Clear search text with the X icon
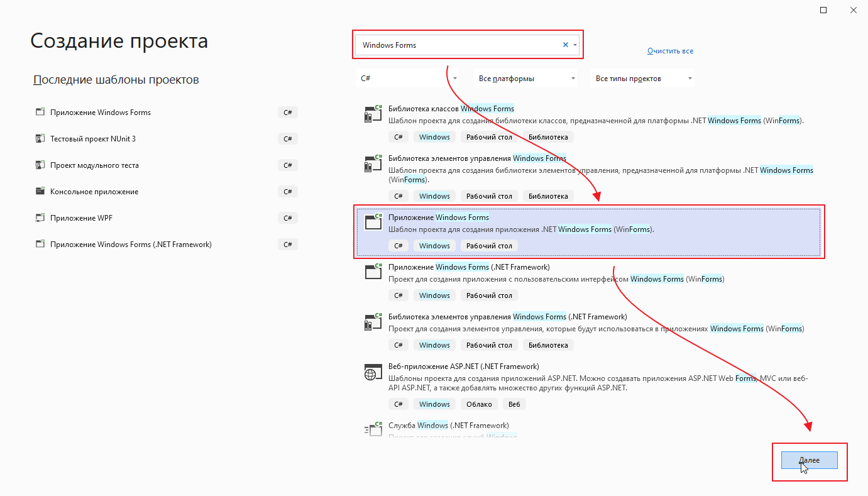The image size is (868, 496). [565, 45]
